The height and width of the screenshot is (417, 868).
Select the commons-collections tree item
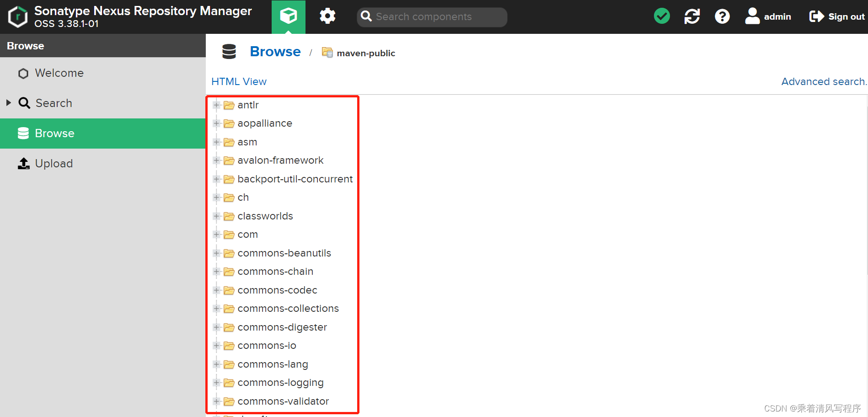click(288, 309)
